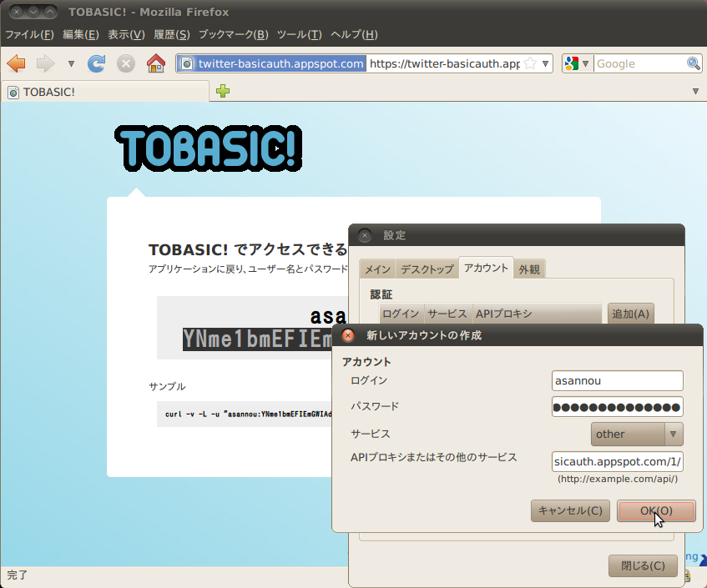Open the サービス dropdown showing other
Viewport: 707px width, 588px height.
[637, 434]
